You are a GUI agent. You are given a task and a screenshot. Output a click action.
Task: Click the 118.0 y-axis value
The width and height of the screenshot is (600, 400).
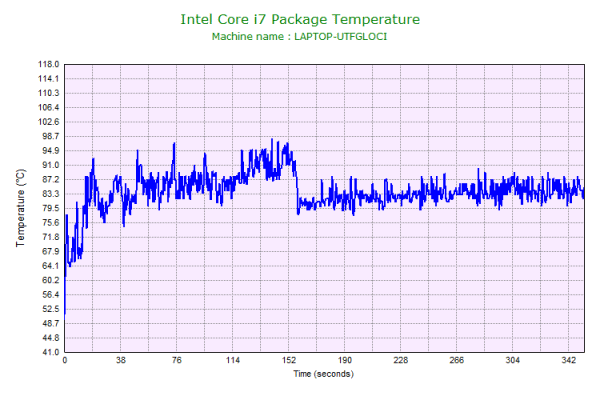tap(49, 64)
